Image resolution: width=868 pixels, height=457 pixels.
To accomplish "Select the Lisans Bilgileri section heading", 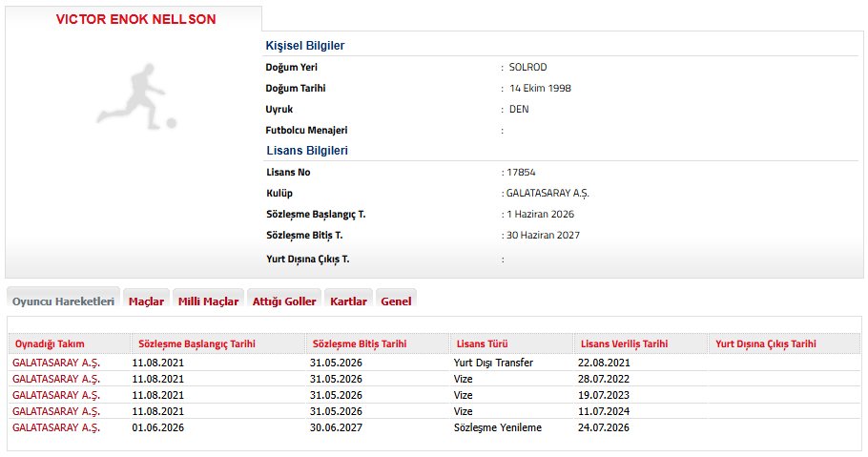I will (x=307, y=151).
